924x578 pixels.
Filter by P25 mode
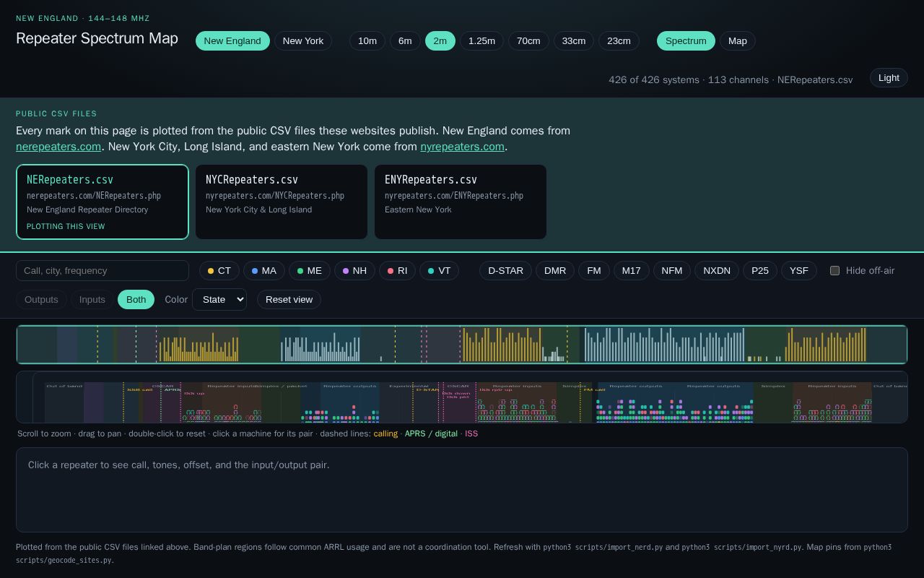[760, 270]
